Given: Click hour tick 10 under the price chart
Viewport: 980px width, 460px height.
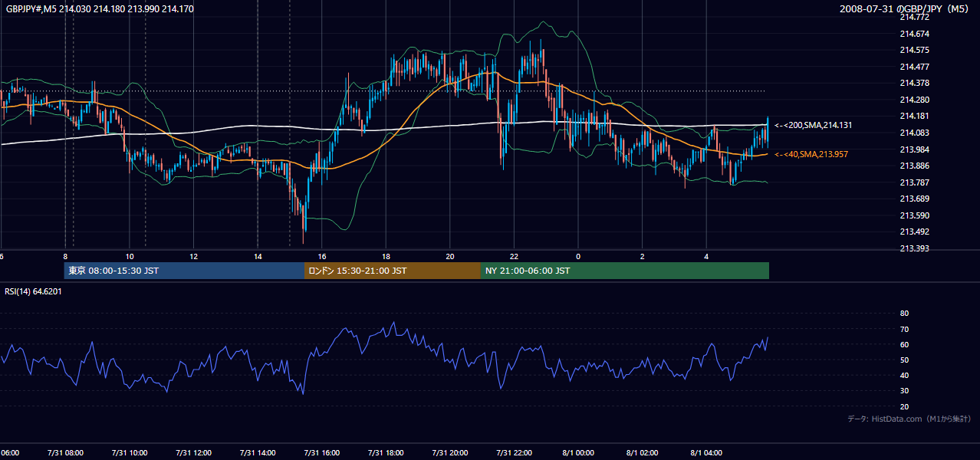Looking at the screenshot, I should [x=130, y=256].
